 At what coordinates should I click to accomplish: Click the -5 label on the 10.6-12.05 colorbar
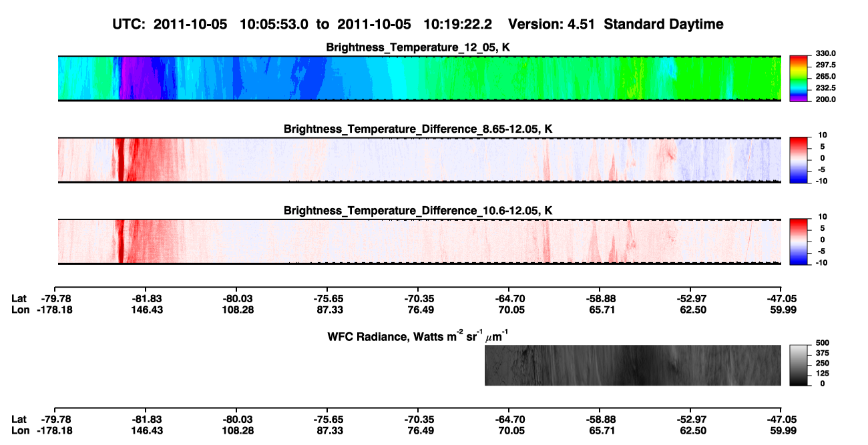[822, 251]
